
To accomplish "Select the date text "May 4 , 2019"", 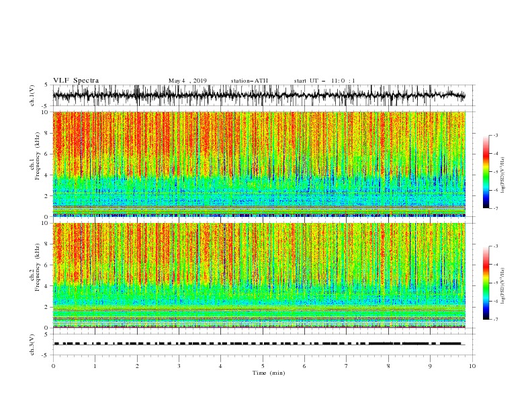I will [x=187, y=81].
